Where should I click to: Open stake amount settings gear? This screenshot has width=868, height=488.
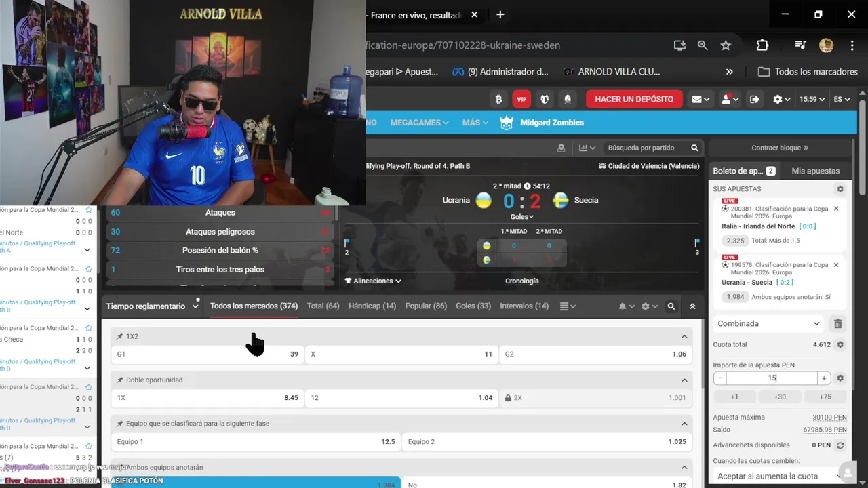[840, 378]
